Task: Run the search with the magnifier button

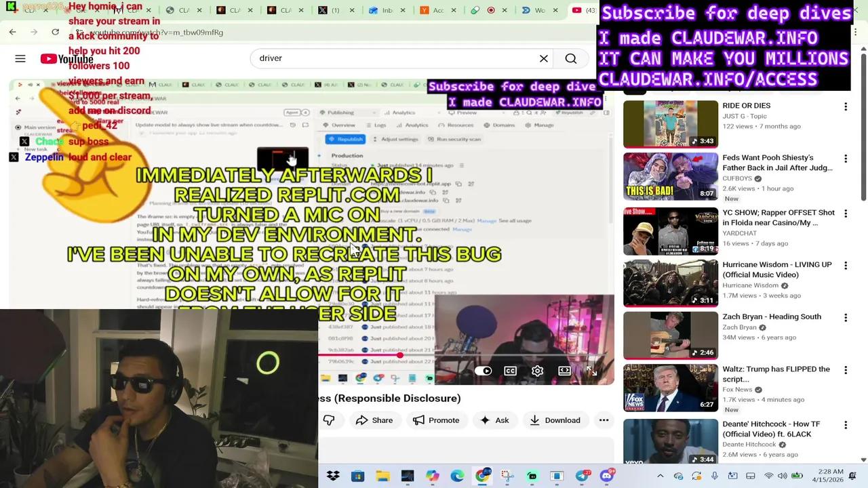Action: click(571, 58)
